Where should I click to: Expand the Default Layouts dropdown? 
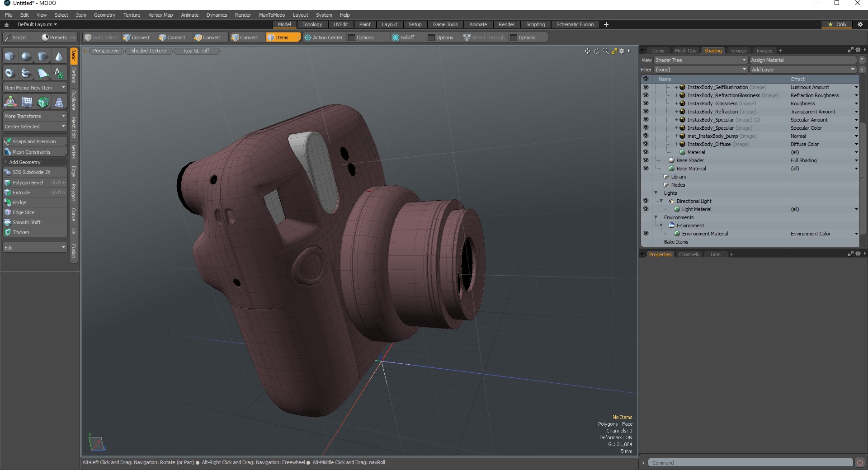[36, 24]
